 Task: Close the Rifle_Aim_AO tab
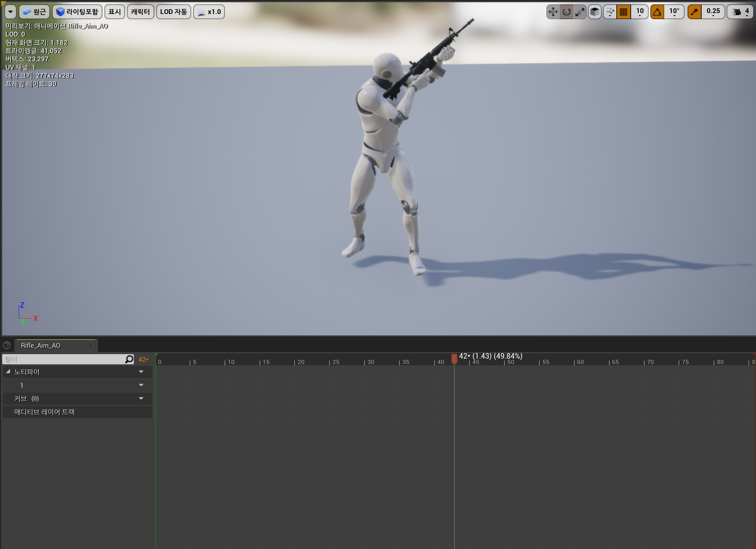point(91,346)
